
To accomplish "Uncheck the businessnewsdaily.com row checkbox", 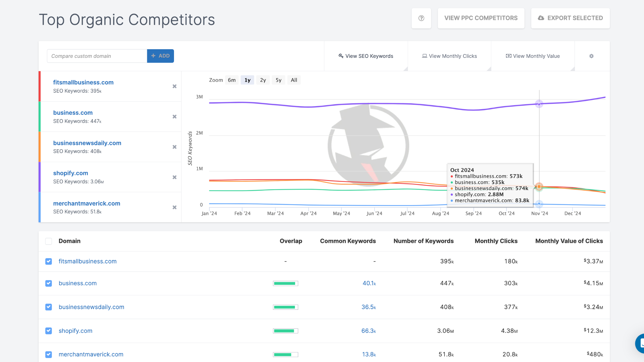I will coord(49,307).
